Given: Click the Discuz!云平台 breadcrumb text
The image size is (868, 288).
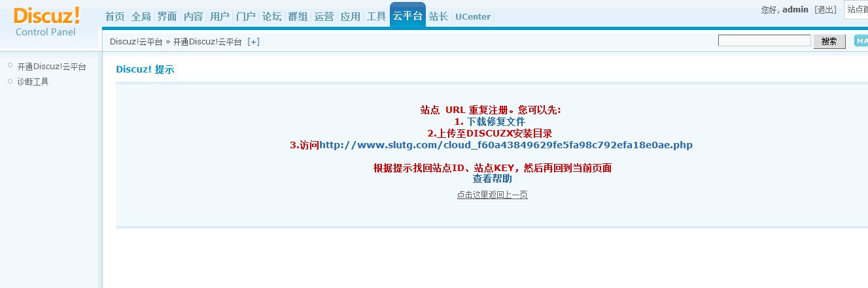Looking at the screenshot, I should [x=136, y=42].
